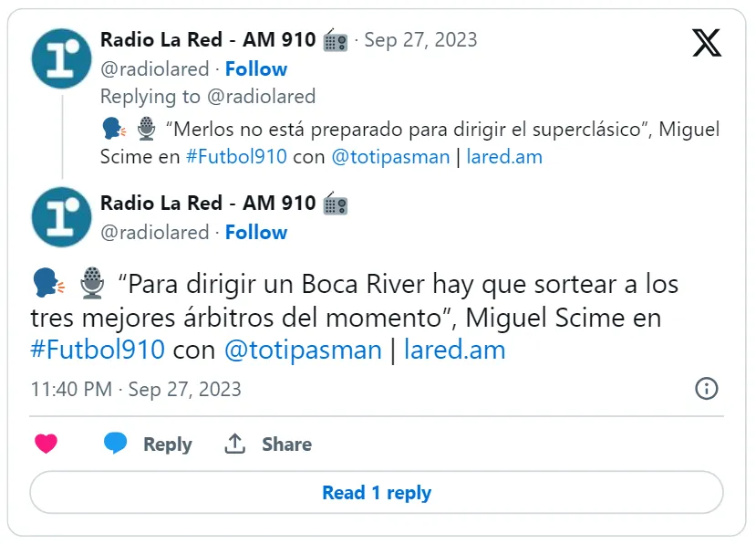Viewport: 756px width, 544px height.
Task: Visit lared.am link in parent tweet
Action: (504, 157)
